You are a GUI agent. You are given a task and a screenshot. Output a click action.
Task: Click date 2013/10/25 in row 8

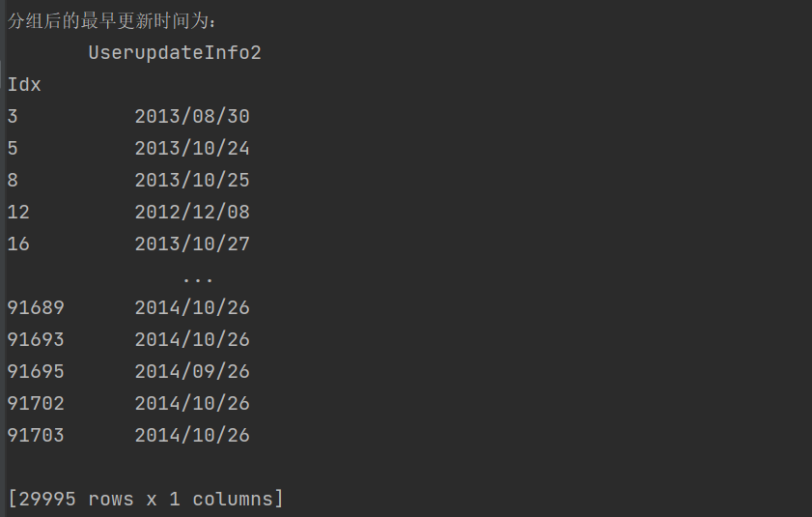tap(192, 180)
